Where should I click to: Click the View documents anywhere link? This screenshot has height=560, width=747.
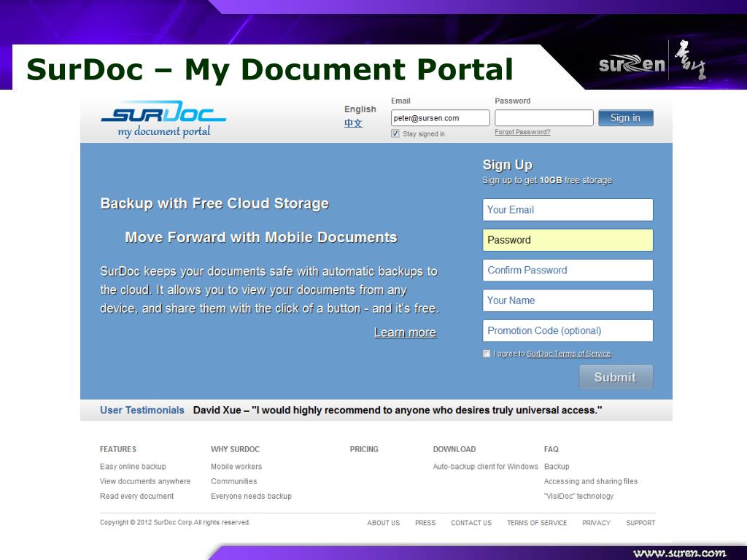point(145,481)
